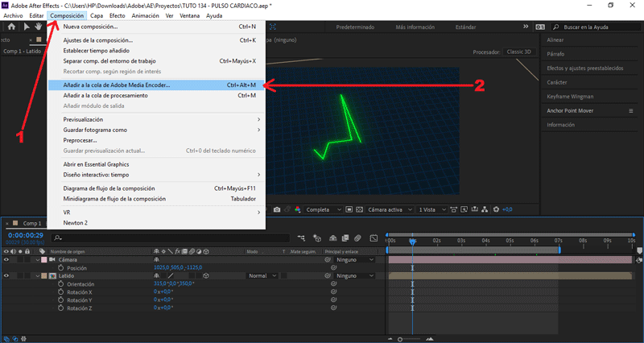Choose Añadir a la cola de procesamiento
This screenshot has width=644, height=343.
click(x=156, y=95)
